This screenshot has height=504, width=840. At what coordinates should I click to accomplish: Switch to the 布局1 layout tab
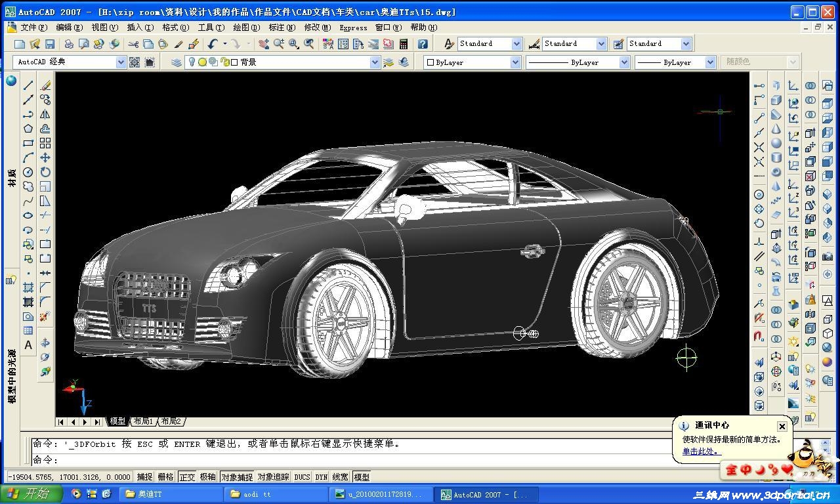click(143, 421)
